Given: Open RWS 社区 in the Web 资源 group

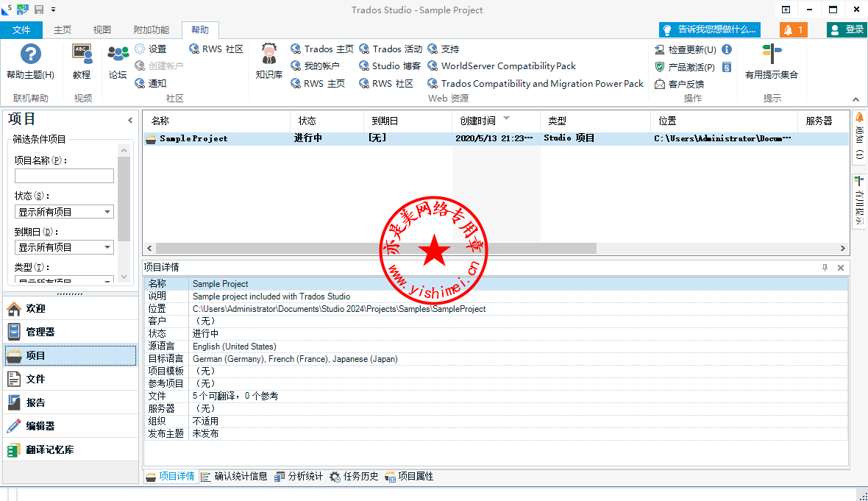Looking at the screenshot, I should pyautogui.click(x=386, y=84).
